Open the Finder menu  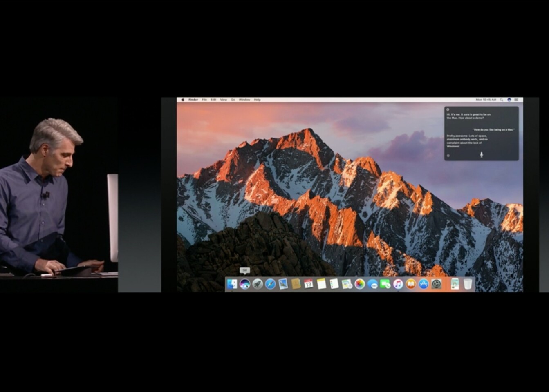tap(193, 100)
